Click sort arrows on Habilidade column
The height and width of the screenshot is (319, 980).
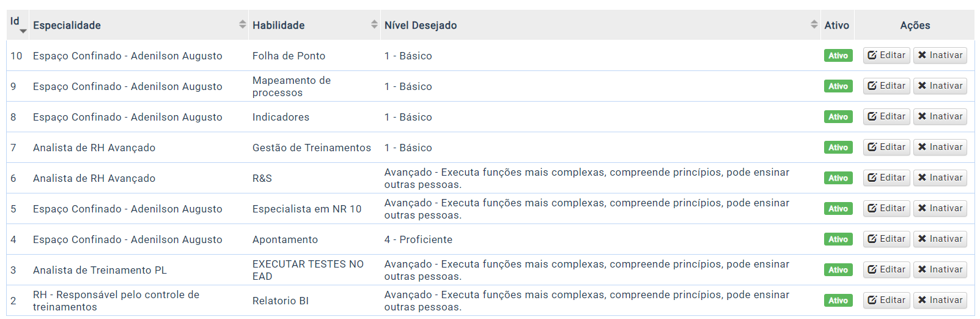click(x=374, y=24)
